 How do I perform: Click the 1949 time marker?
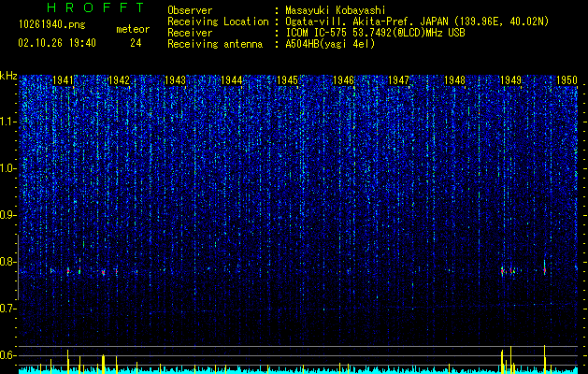point(510,79)
